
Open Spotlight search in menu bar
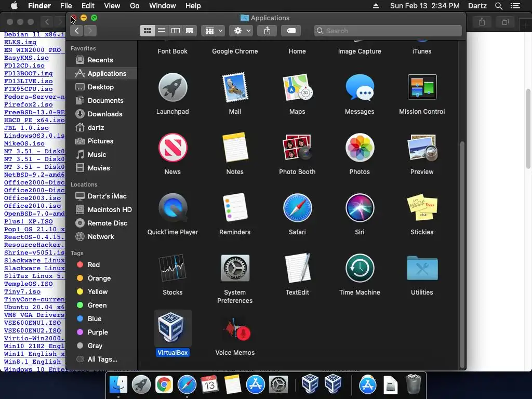(499, 6)
